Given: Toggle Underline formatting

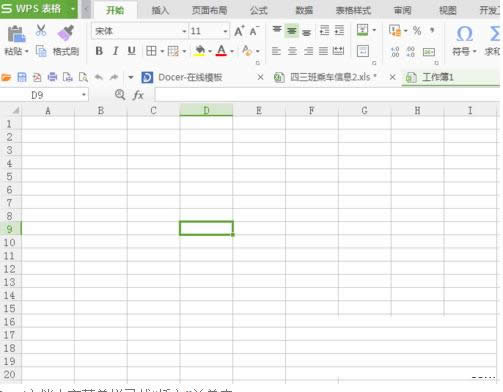Looking at the screenshot, I should pyautogui.click(x=132, y=51).
